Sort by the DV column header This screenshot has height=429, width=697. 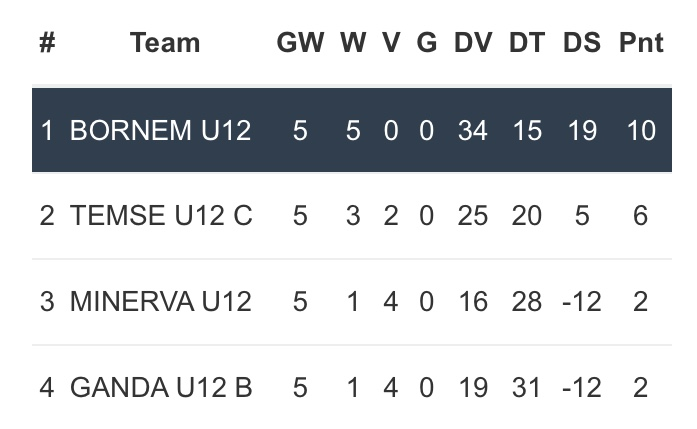point(473,43)
